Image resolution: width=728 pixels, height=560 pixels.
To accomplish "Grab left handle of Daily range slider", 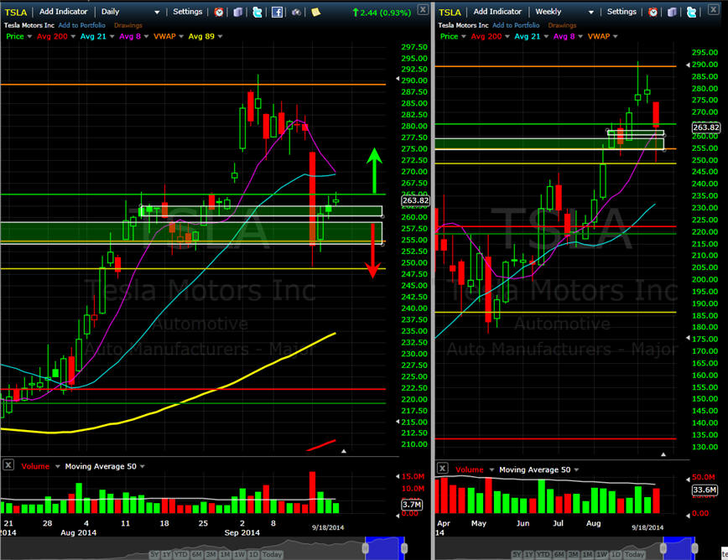I will [x=366, y=548].
